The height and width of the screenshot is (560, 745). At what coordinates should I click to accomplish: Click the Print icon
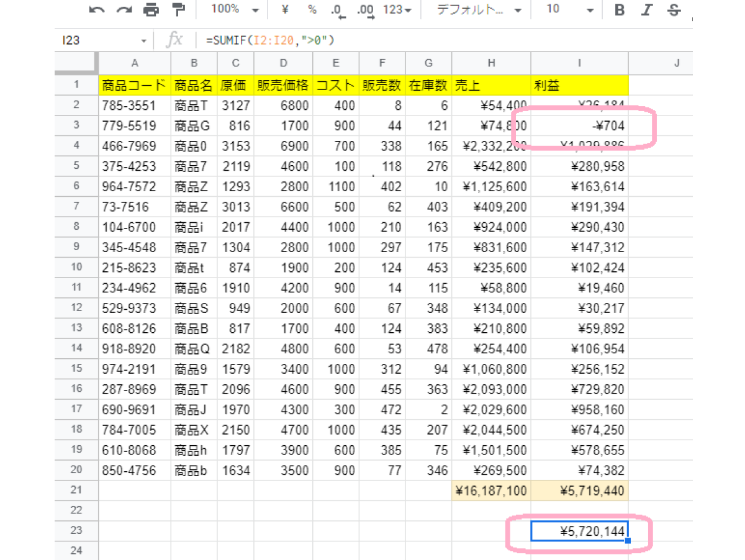[151, 9]
